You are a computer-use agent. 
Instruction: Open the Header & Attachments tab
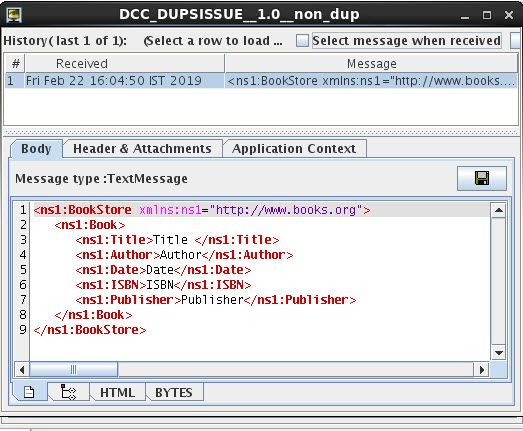[142, 148]
